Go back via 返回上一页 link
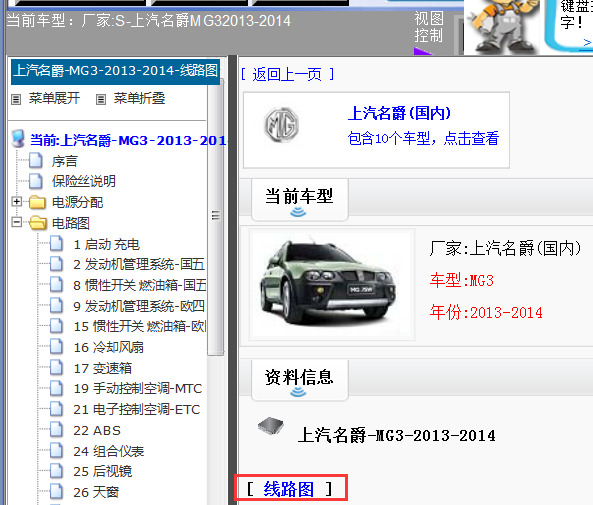 click(287, 75)
